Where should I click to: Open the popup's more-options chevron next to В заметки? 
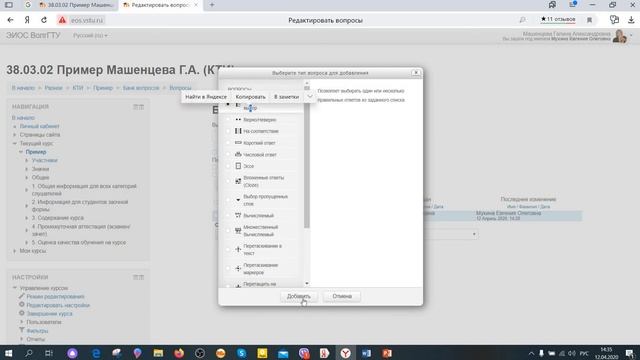[310, 97]
